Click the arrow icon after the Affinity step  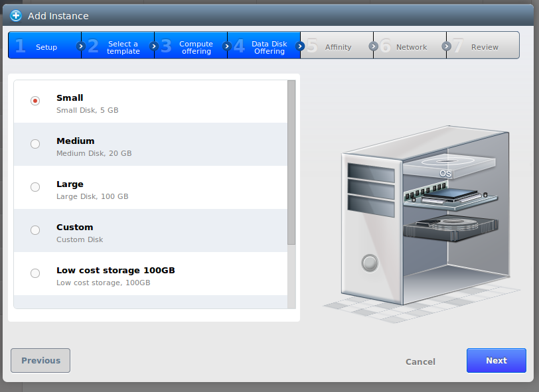373,46
